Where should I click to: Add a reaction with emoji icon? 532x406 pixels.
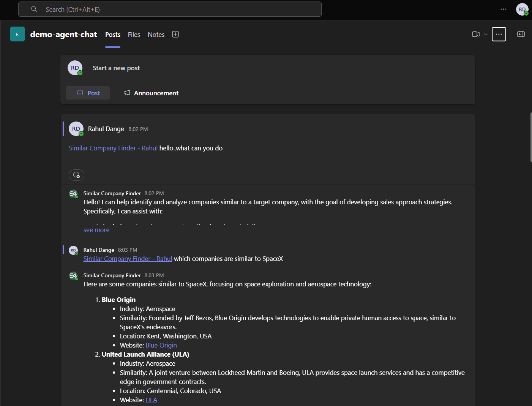coord(76,175)
